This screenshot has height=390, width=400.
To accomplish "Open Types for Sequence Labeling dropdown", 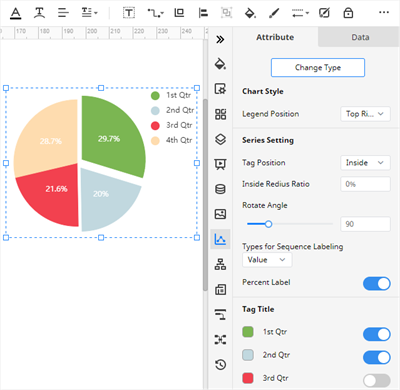I will click(267, 260).
